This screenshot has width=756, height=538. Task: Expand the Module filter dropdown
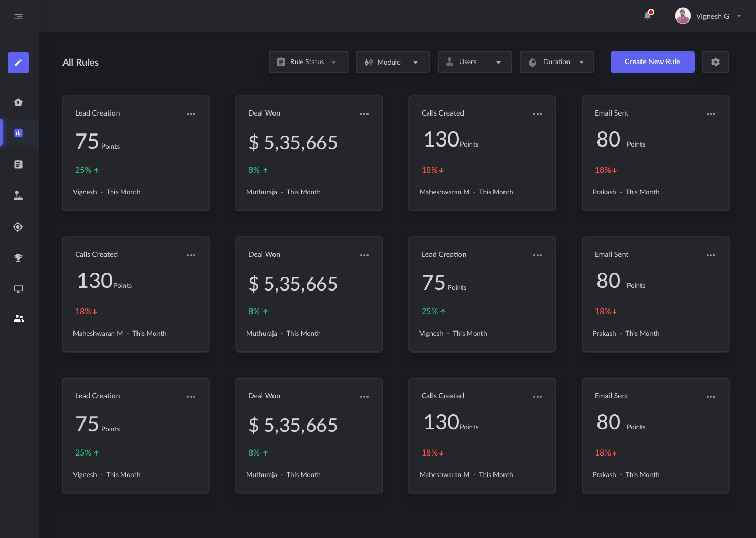point(393,62)
